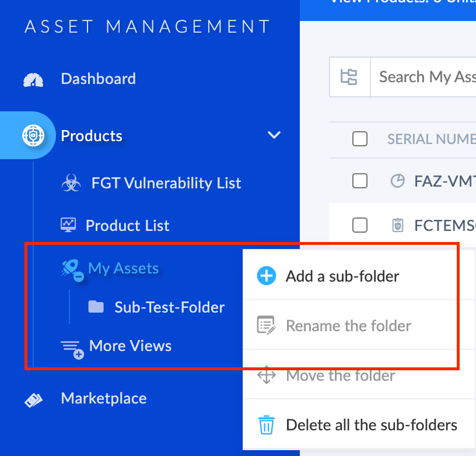This screenshot has height=456, width=476.
Task: Focus the Search My Assets field
Action: pyautogui.click(x=426, y=77)
